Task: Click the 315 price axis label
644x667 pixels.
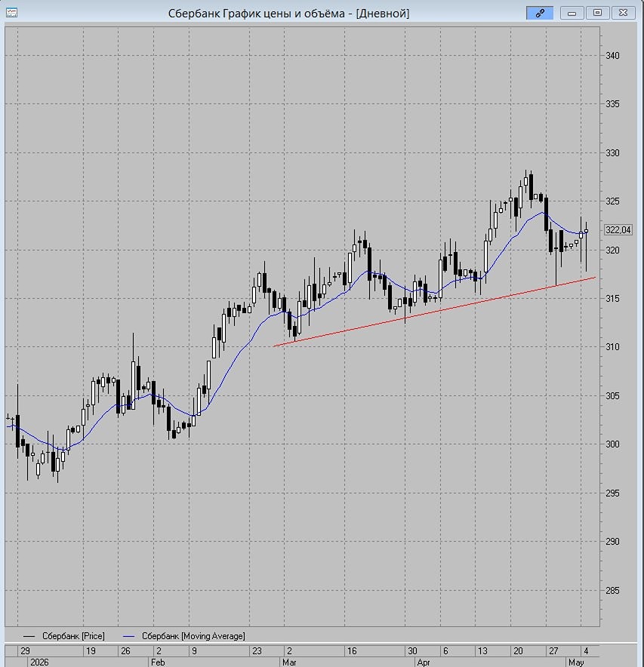Action: coord(612,299)
